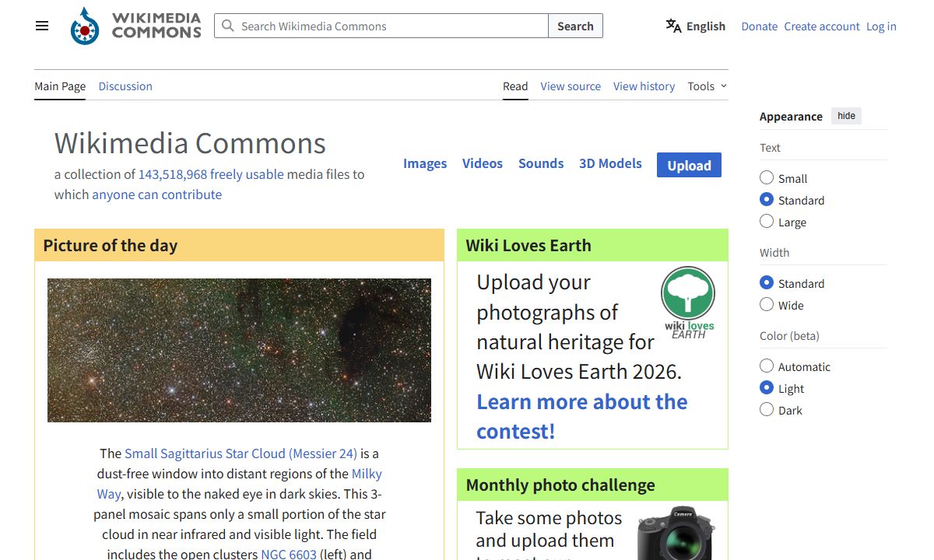
Task: Hide the Appearance panel
Action: [846, 116]
